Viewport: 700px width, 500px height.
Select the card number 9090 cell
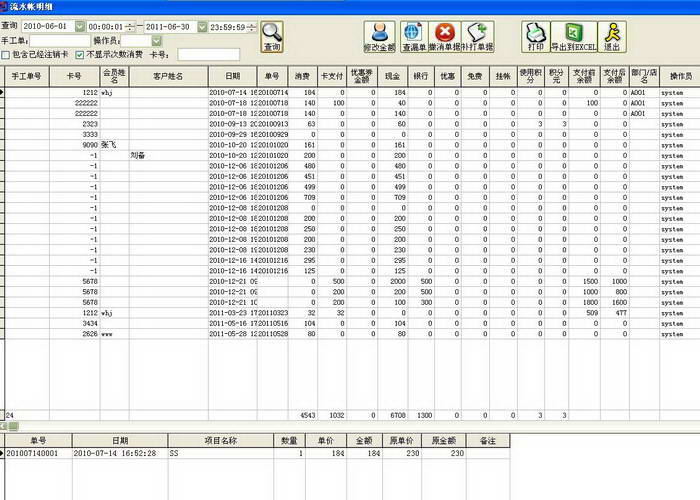click(75, 145)
